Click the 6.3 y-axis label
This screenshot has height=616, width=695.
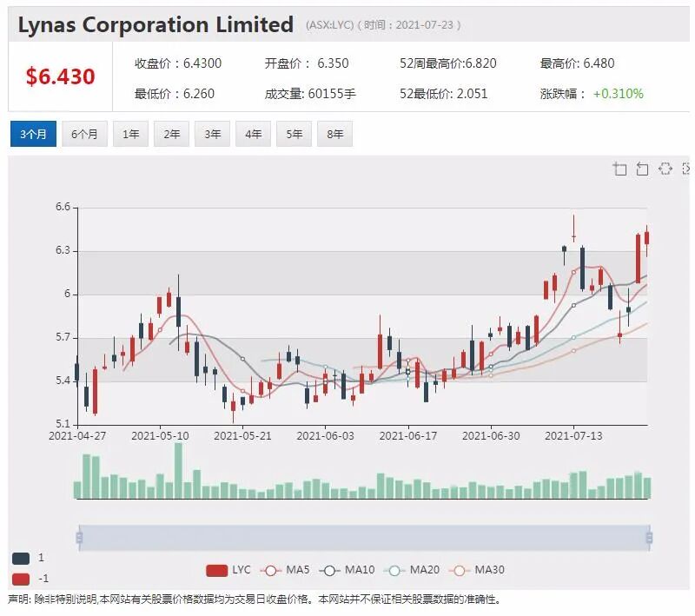pos(63,250)
